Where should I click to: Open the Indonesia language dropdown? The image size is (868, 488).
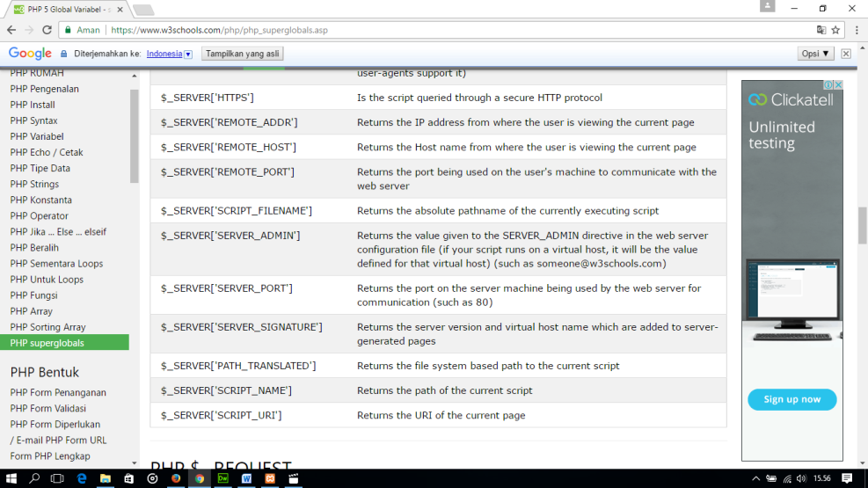187,54
